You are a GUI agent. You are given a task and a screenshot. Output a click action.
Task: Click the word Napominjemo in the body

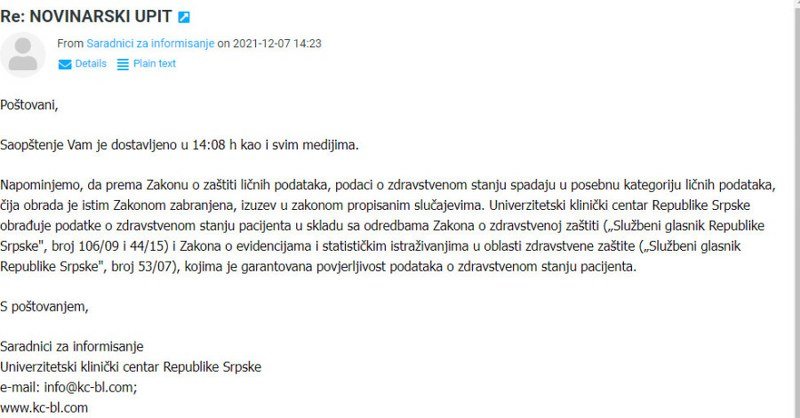44,186
